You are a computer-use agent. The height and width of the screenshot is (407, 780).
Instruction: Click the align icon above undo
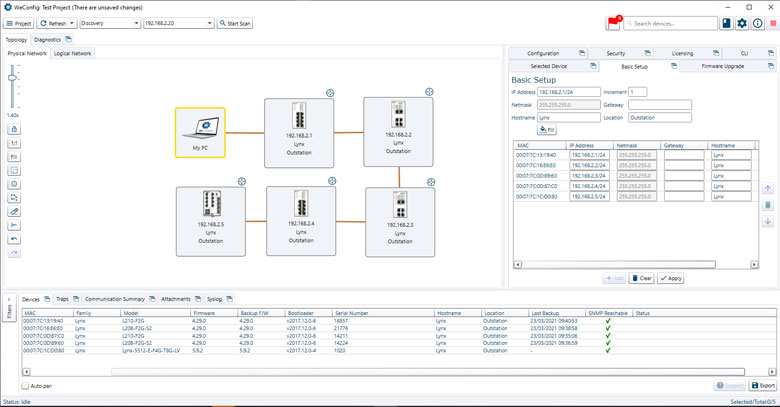point(14,225)
